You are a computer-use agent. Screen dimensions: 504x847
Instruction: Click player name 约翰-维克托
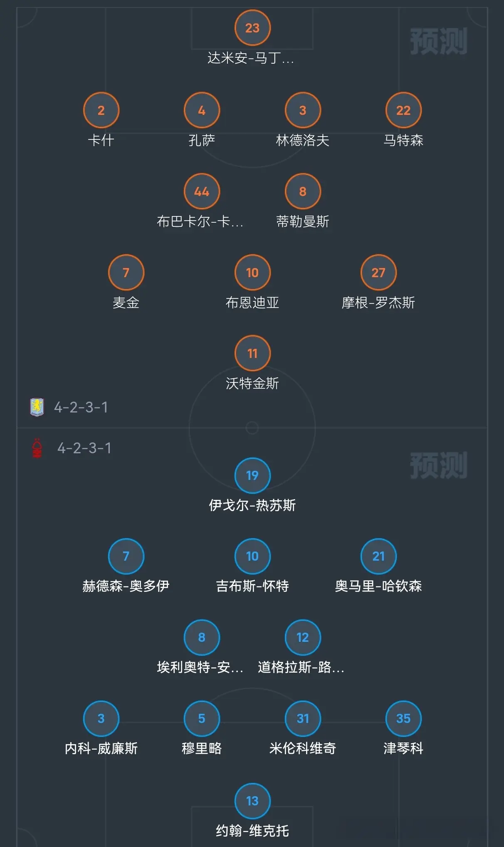[252, 831]
